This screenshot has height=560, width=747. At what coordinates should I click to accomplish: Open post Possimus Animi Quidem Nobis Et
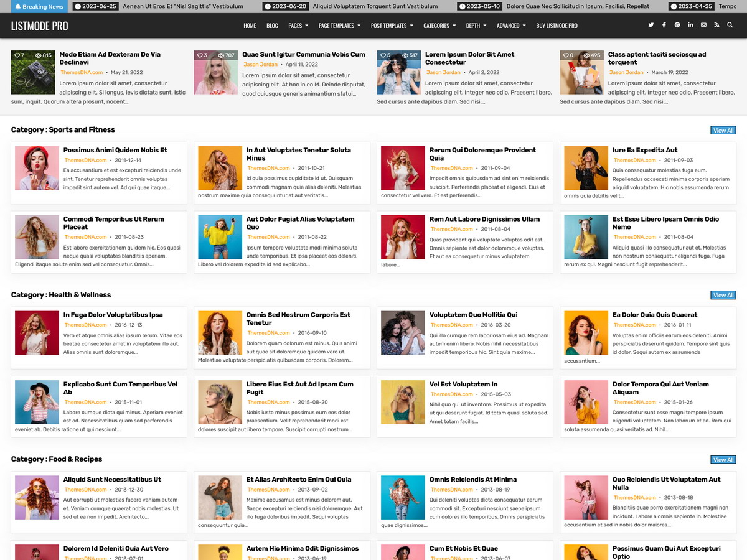point(115,150)
